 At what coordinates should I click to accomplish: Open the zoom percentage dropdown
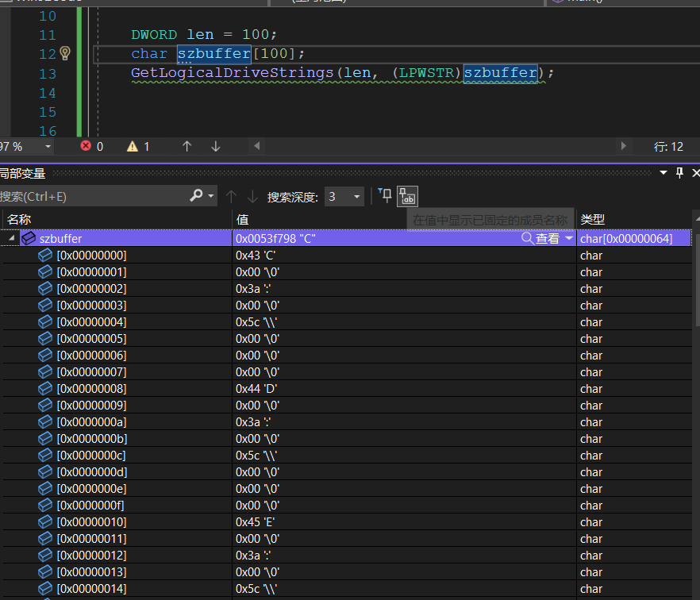tap(48, 147)
